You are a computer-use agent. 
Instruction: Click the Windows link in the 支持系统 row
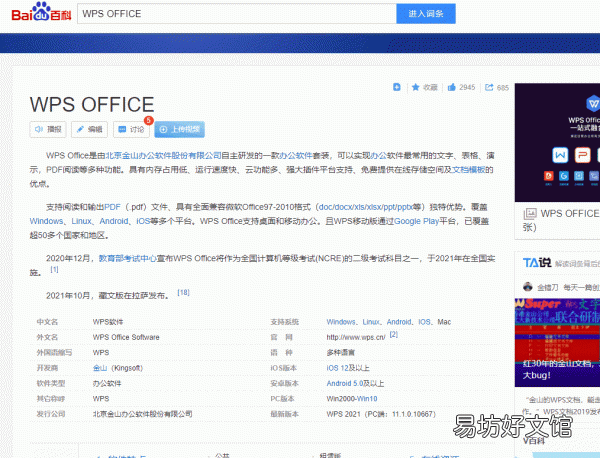341,322
